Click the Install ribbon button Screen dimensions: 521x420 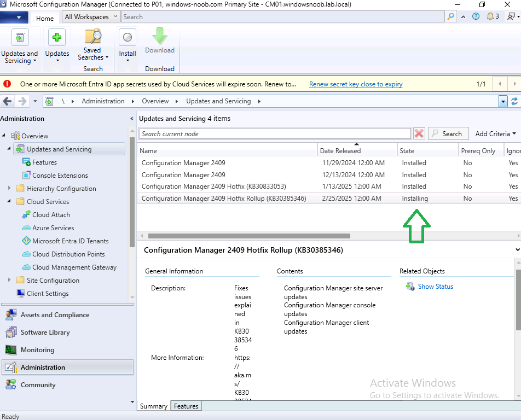tap(128, 46)
